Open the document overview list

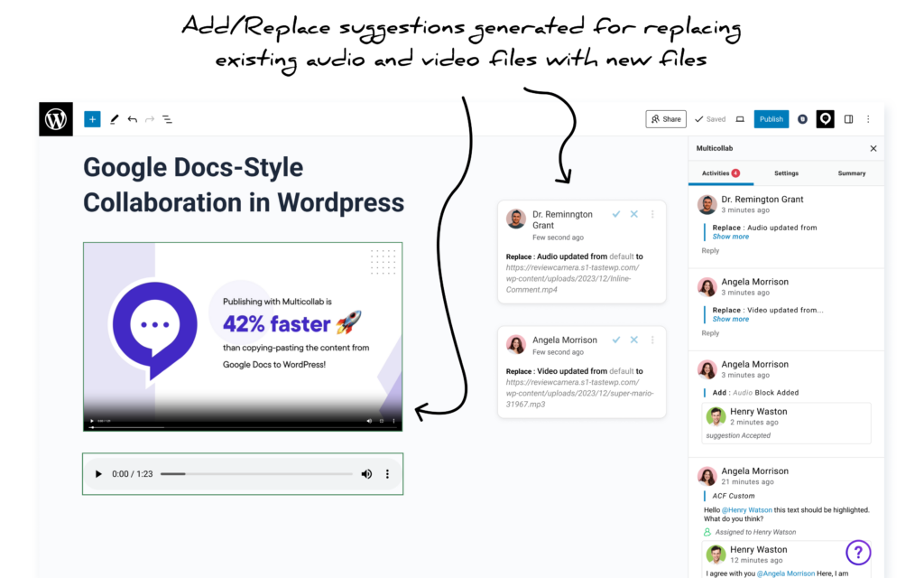click(x=167, y=119)
